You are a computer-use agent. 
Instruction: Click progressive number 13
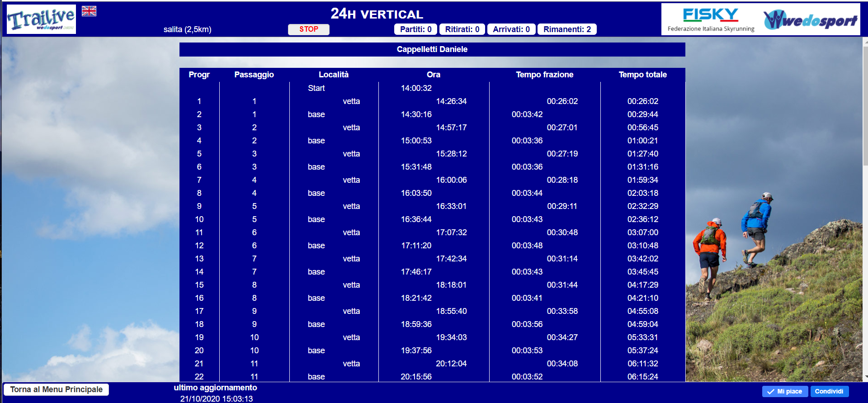199,259
